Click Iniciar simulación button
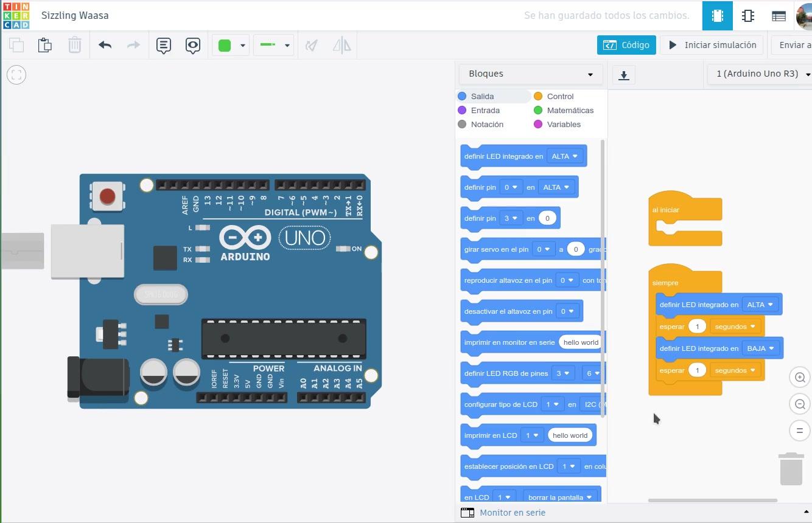 [x=712, y=45]
